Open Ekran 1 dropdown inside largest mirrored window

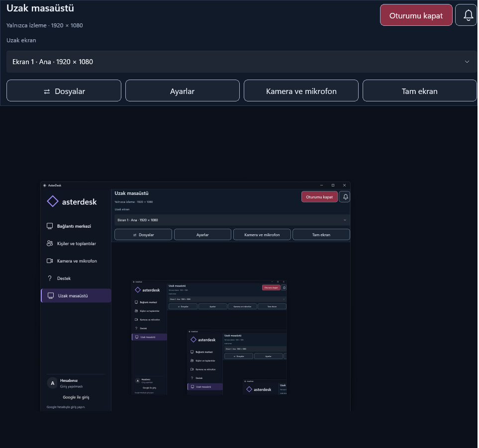point(232,220)
